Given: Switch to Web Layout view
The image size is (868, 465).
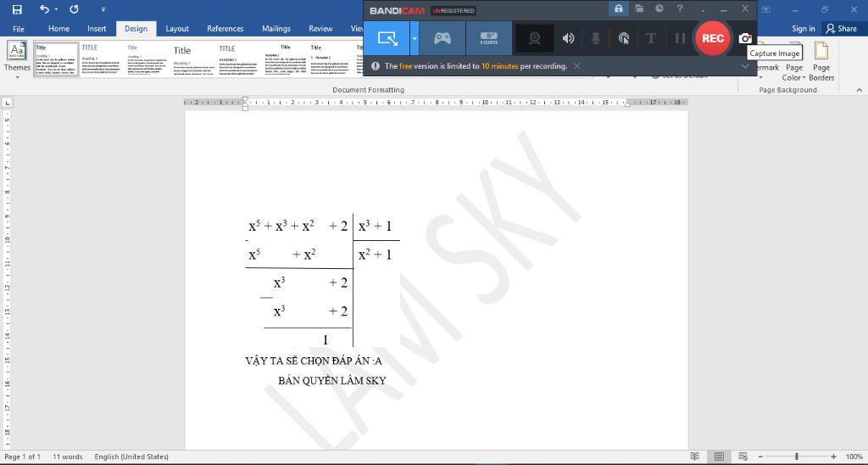Looking at the screenshot, I should click(x=743, y=457).
